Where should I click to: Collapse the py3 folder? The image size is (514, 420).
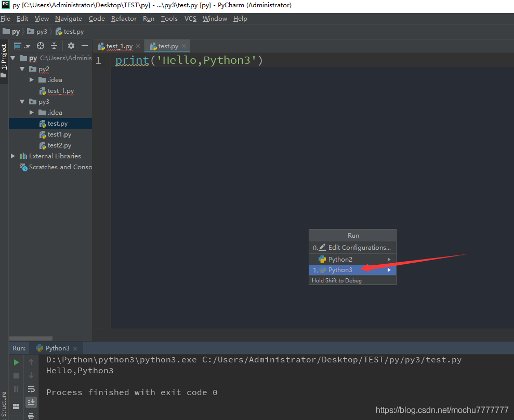(x=22, y=102)
